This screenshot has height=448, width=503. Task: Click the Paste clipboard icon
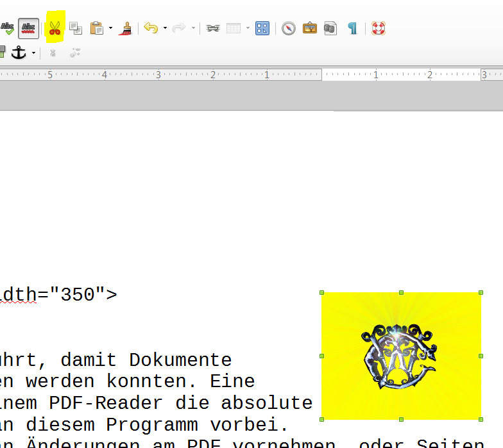tap(96, 28)
